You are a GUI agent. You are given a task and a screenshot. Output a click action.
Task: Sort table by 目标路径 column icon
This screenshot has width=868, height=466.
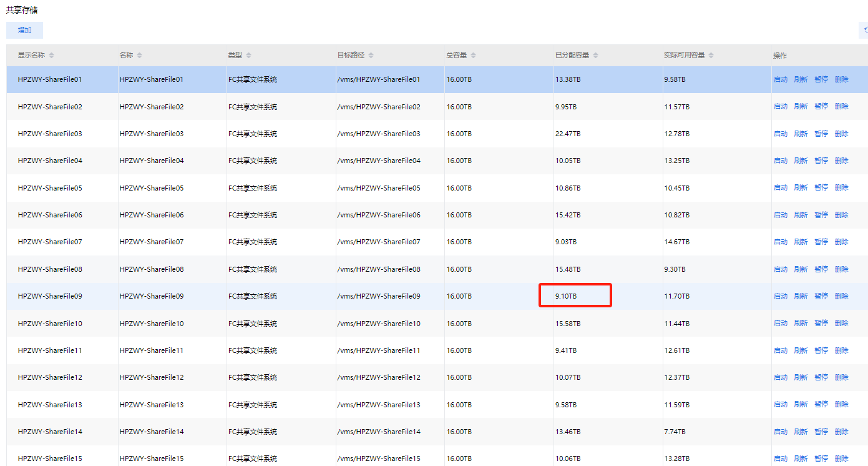371,56
